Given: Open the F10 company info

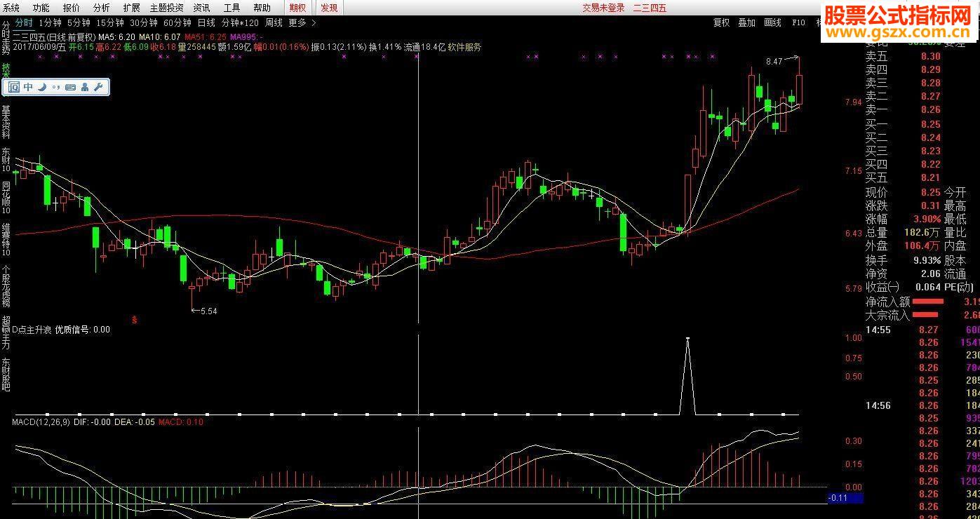Looking at the screenshot, I should [798, 22].
